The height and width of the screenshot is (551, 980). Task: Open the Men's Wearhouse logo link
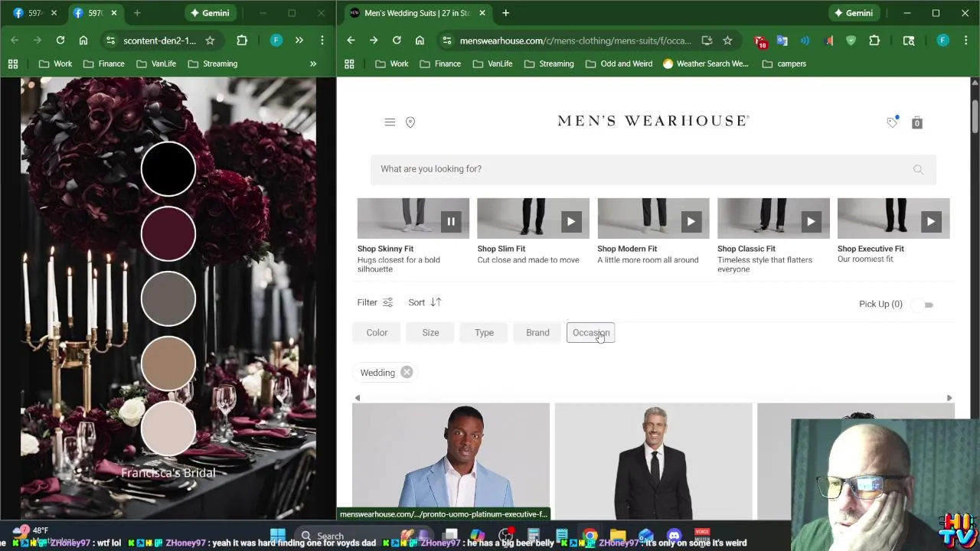(653, 121)
